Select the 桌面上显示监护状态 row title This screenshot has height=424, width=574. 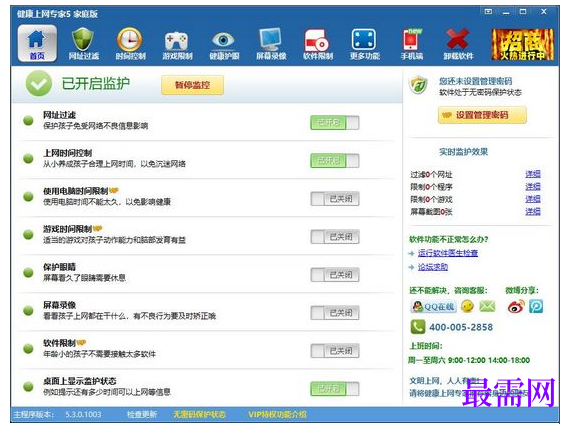(x=79, y=381)
